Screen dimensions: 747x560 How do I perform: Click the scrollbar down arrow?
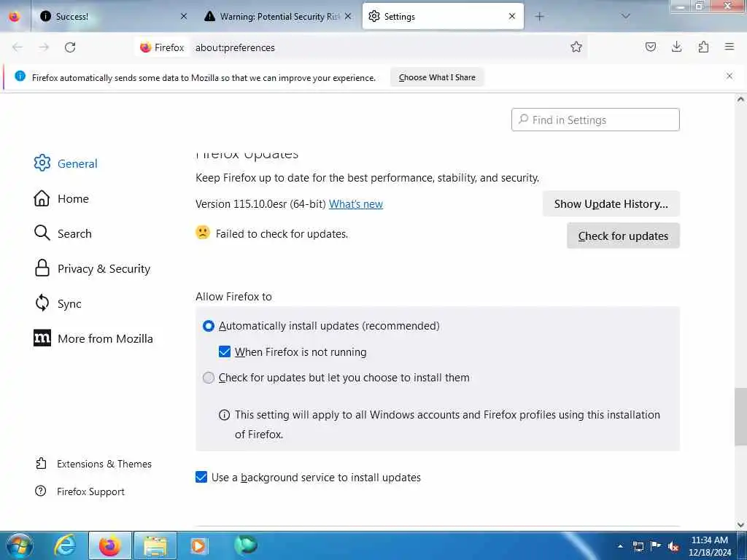(x=740, y=525)
